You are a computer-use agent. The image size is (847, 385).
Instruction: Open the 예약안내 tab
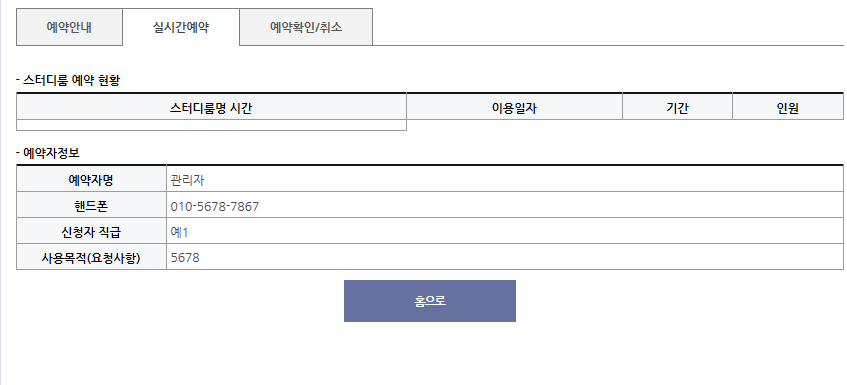tap(69, 27)
